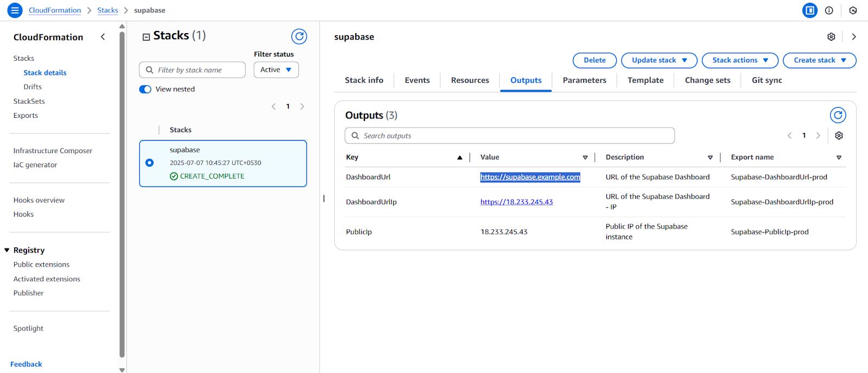Open StackSets in sidebar
The height and width of the screenshot is (373, 868).
[29, 102]
